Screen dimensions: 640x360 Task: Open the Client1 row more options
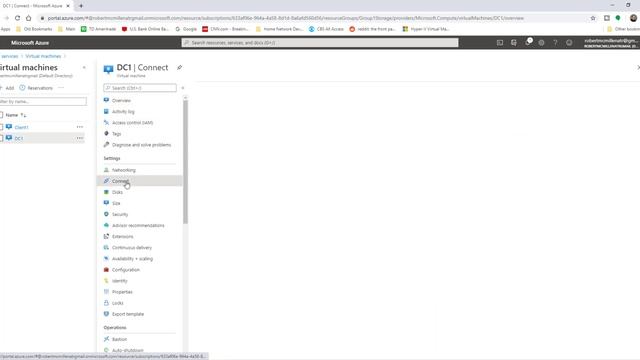coord(80,127)
